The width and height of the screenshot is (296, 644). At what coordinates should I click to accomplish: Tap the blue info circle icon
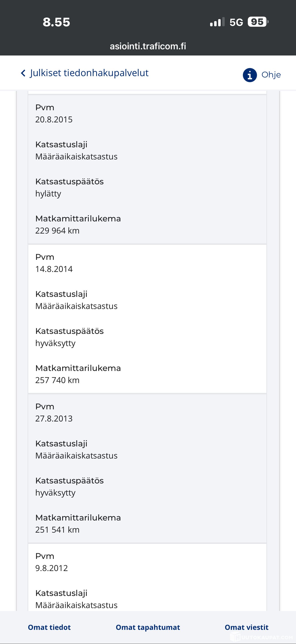[x=250, y=75]
